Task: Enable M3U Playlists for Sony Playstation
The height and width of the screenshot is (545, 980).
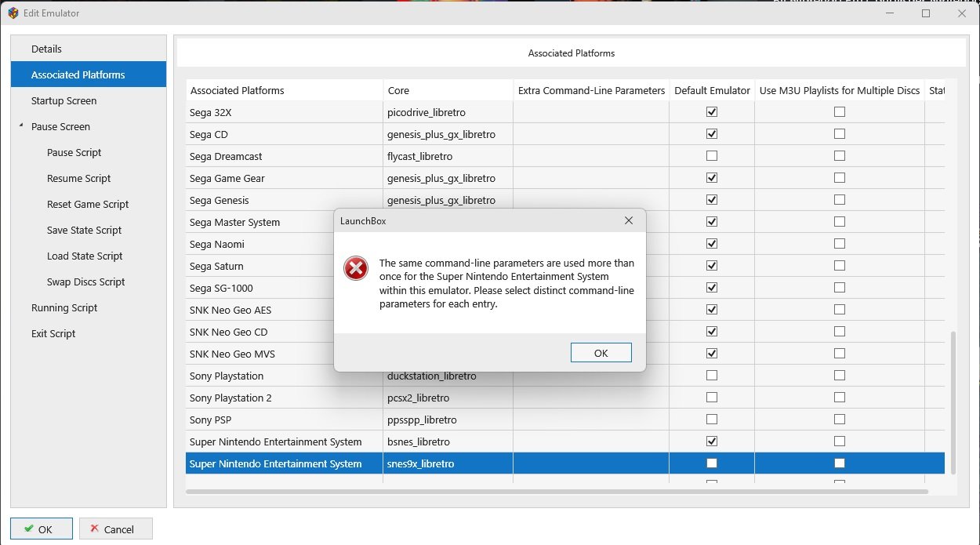Action: pos(840,376)
